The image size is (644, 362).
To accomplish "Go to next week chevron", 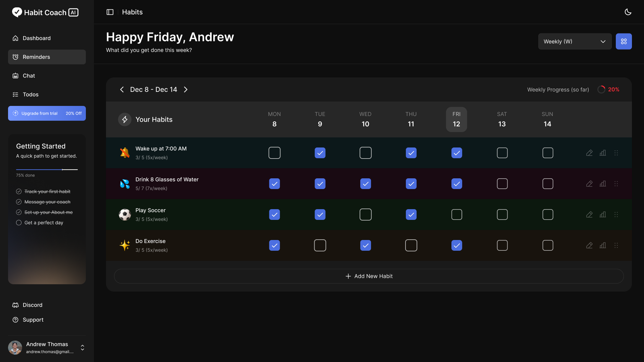I will [185, 89].
